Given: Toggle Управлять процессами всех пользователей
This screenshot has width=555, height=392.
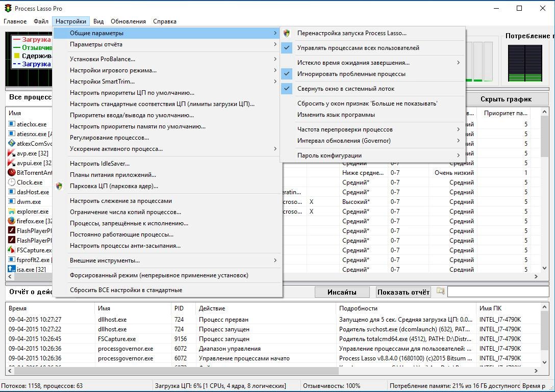Looking at the screenshot, I should [x=373, y=48].
